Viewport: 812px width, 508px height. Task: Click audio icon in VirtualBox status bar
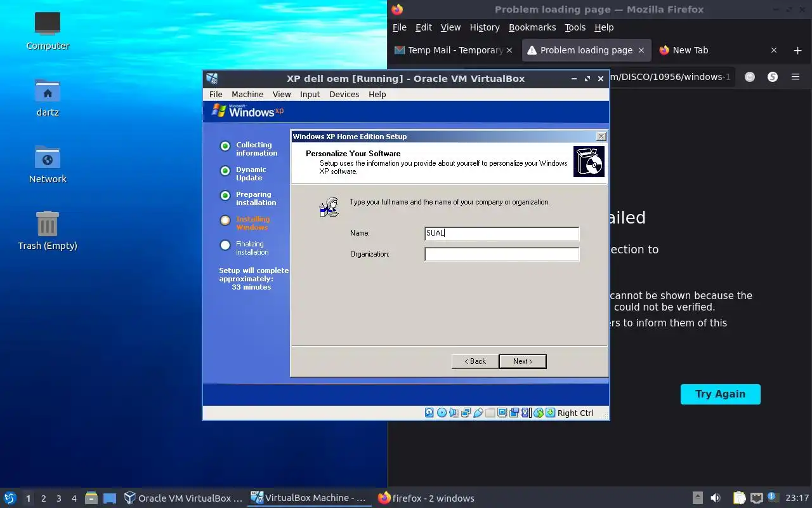point(454,413)
